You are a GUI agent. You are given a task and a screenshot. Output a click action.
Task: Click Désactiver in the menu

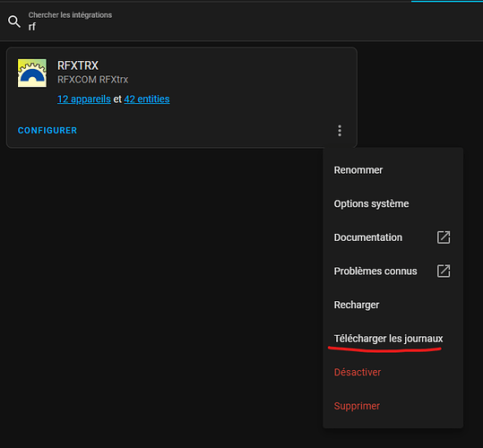click(392, 372)
